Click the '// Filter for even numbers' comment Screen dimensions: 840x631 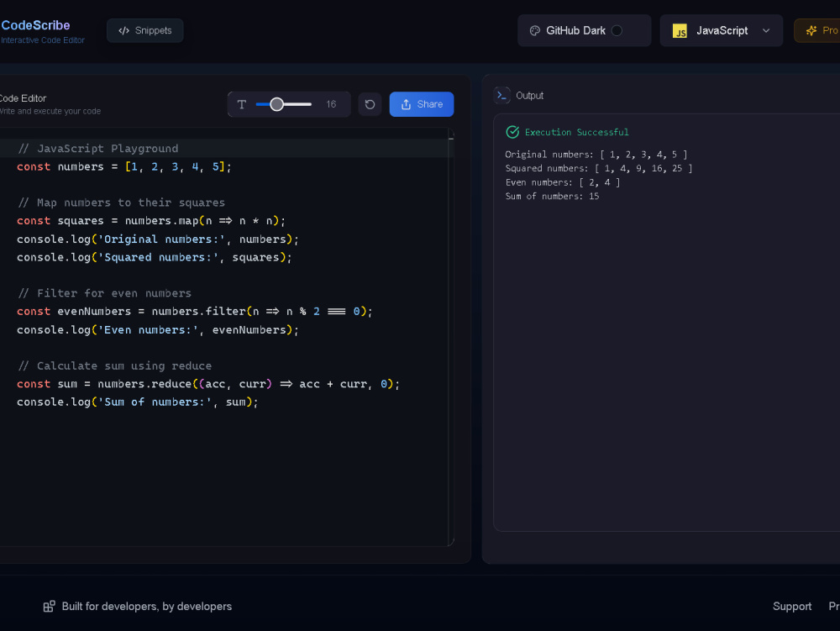[x=104, y=293]
